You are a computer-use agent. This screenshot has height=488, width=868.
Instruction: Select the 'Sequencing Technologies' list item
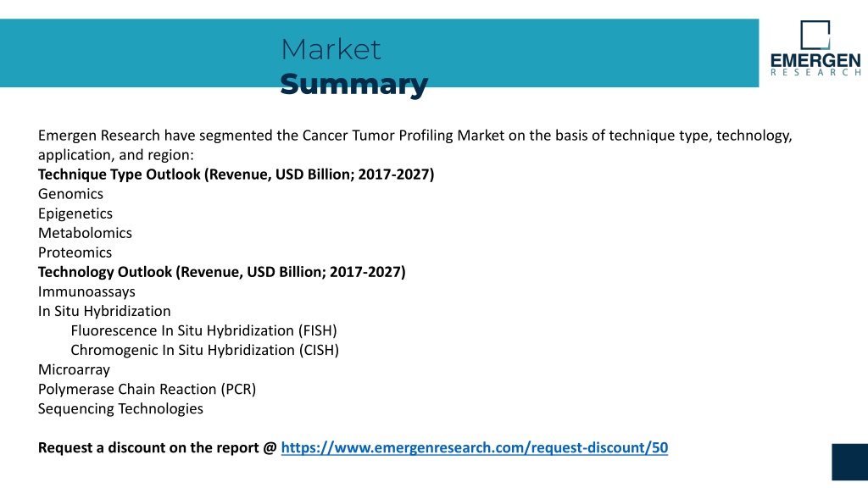coord(120,409)
